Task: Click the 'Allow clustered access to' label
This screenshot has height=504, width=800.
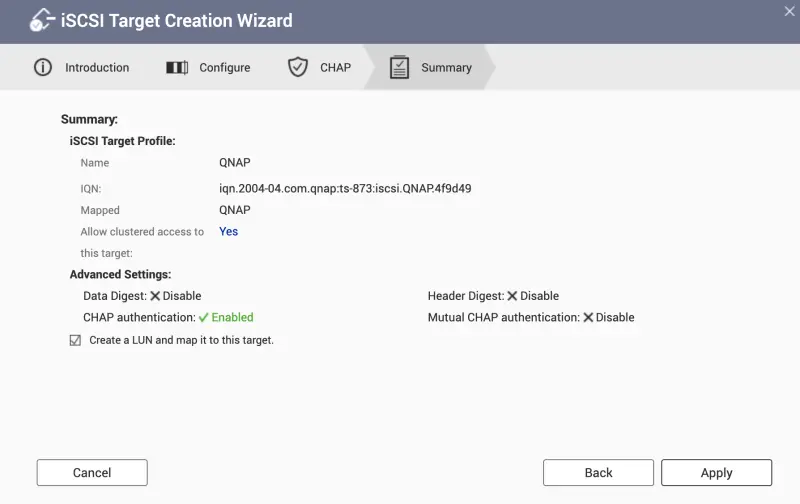Action: pyautogui.click(x=142, y=232)
